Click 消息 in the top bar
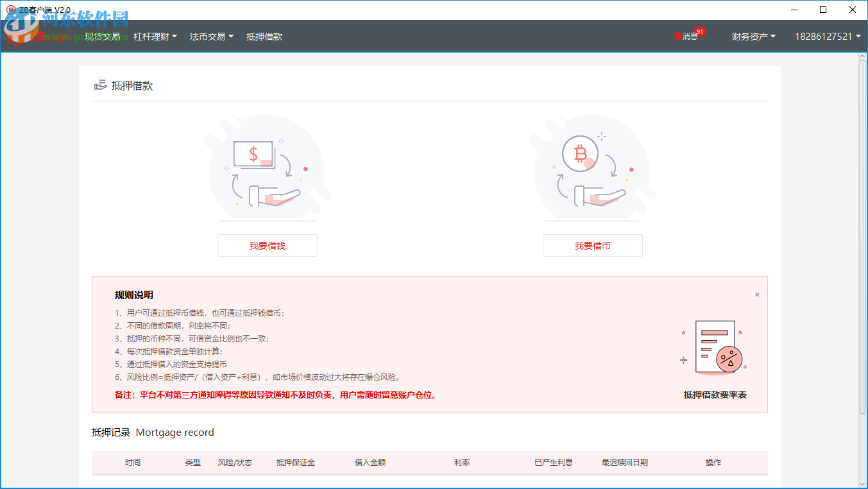The image size is (868, 489). click(x=691, y=37)
